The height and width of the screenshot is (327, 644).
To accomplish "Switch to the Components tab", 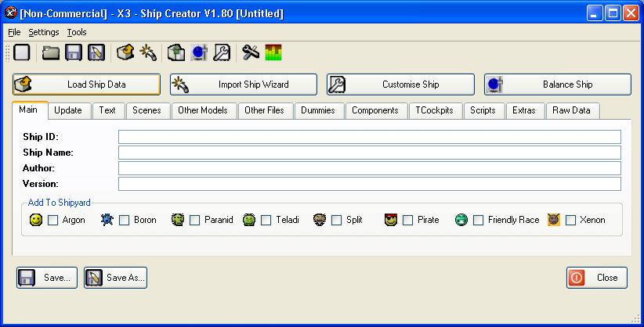I will pos(375,110).
